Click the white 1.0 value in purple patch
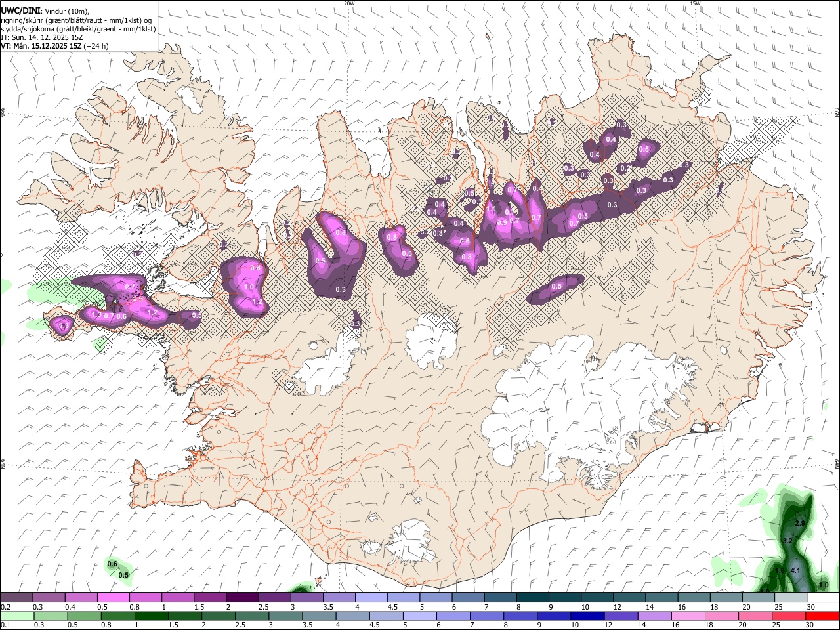Image resolution: width=840 pixels, height=630 pixels. 249,287
